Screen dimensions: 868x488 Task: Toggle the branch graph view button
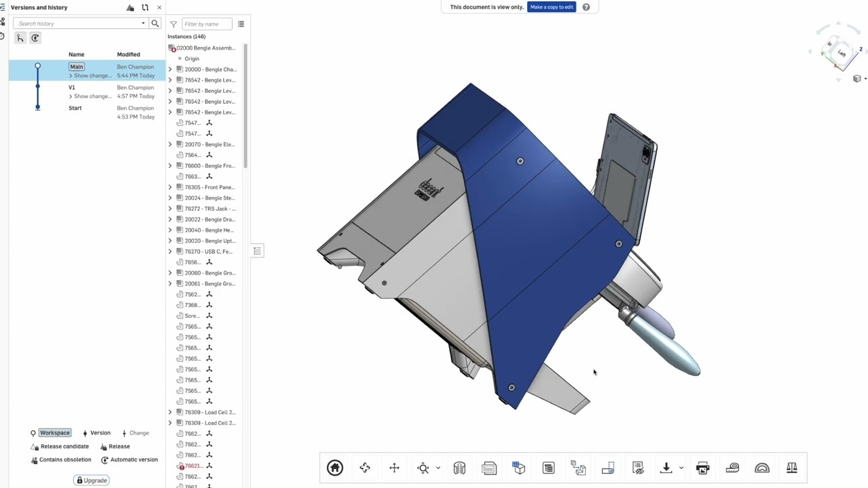20,38
